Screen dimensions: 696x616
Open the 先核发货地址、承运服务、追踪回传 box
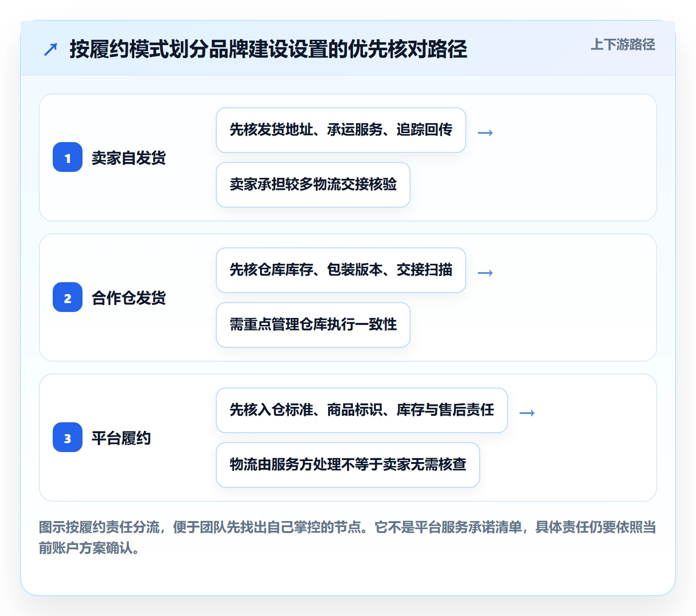(341, 130)
